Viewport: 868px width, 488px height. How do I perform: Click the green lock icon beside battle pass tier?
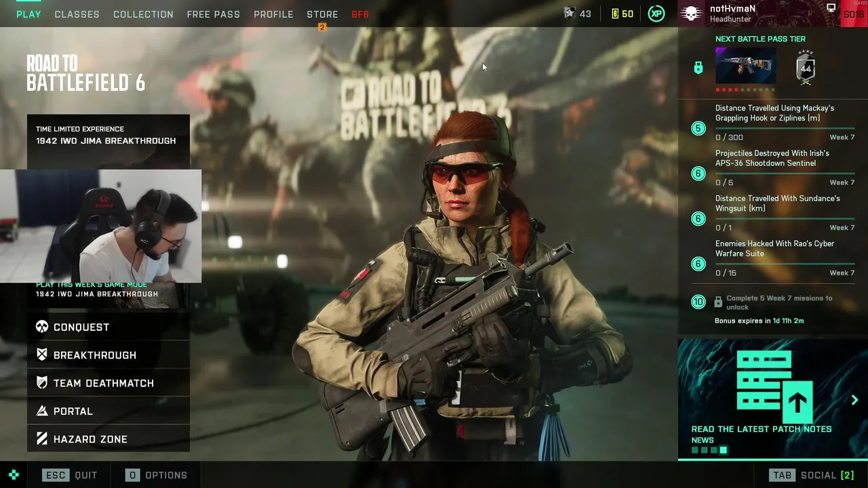point(698,68)
